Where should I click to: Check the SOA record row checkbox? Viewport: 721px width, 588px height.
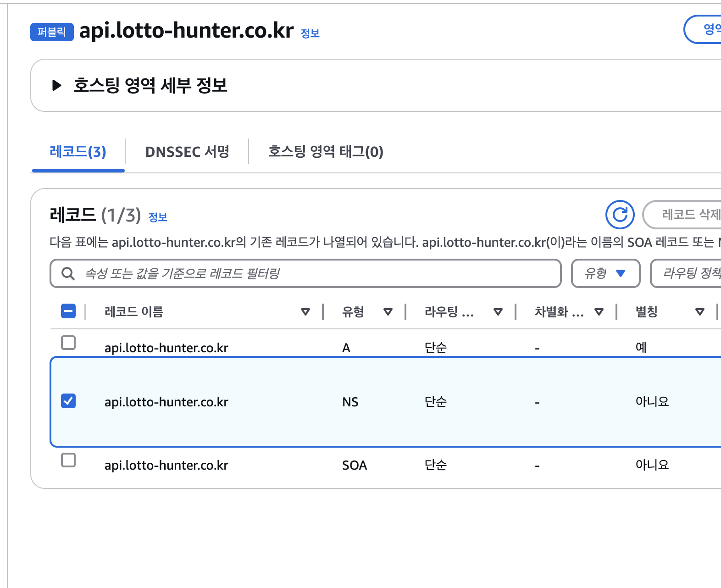click(x=68, y=460)
